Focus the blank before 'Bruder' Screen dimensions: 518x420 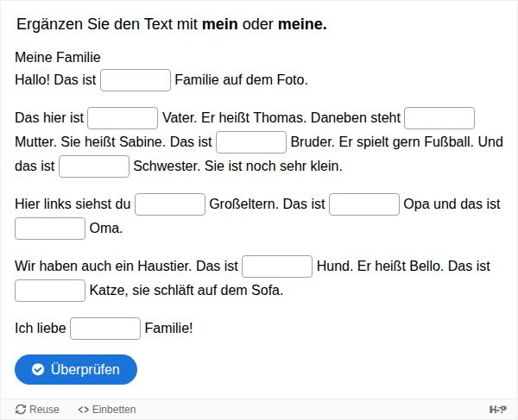coord(250,142)
